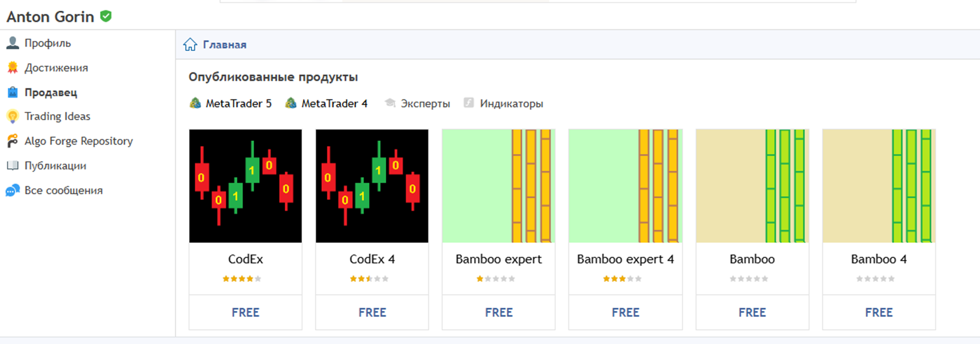
Task: Open the Algo Forge Repository icon
Action: (13, 141)
